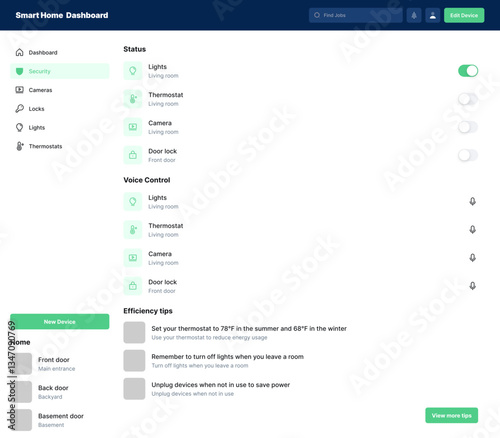Focus the Find Jobs search field
The image size is (500, 438).
pos(356,15)
